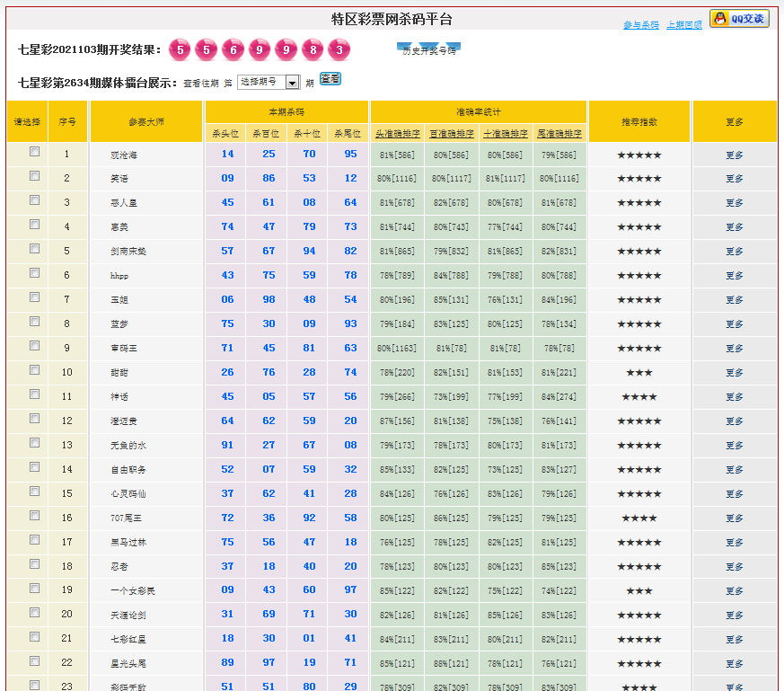Viewport: 784px width, 691px height.
Task: Open the 参与杀码 link
Action: [x=640, y=25]
